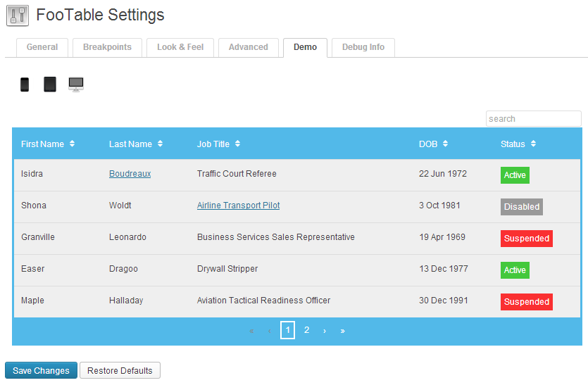This screenshot has height=385, width=588.
Task: Sort table by Job Title column
Action: coord(218,144)
